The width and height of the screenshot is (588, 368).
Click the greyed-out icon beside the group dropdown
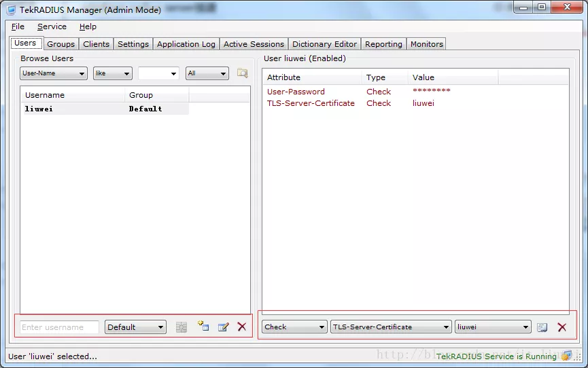tap(181, 327)
